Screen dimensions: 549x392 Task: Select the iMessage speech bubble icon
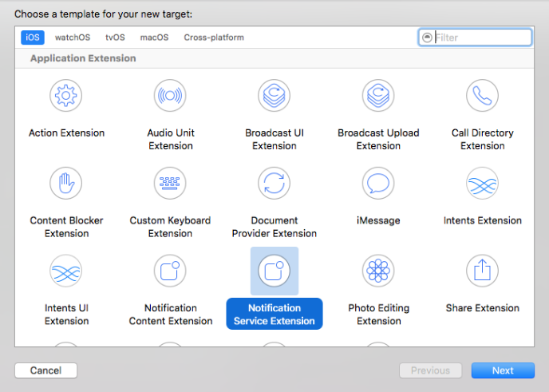(378, 184)
